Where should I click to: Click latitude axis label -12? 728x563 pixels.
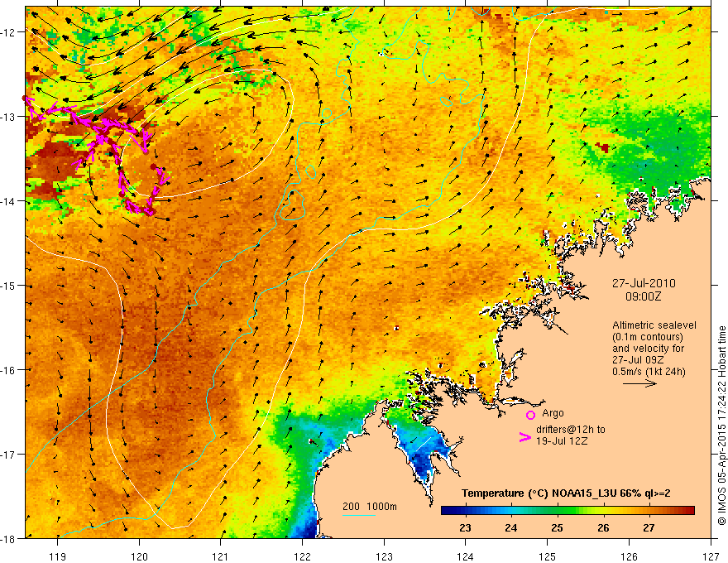point(8,32)
